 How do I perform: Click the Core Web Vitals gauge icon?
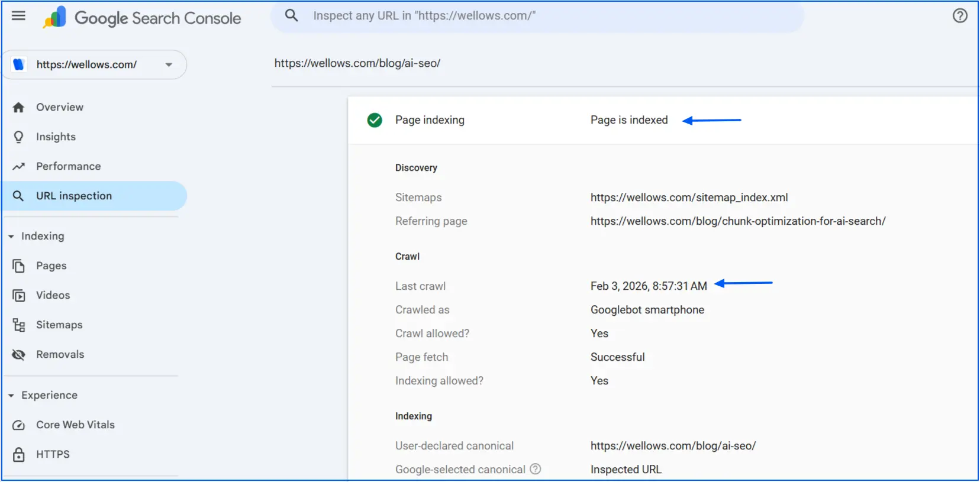point(19,425)
